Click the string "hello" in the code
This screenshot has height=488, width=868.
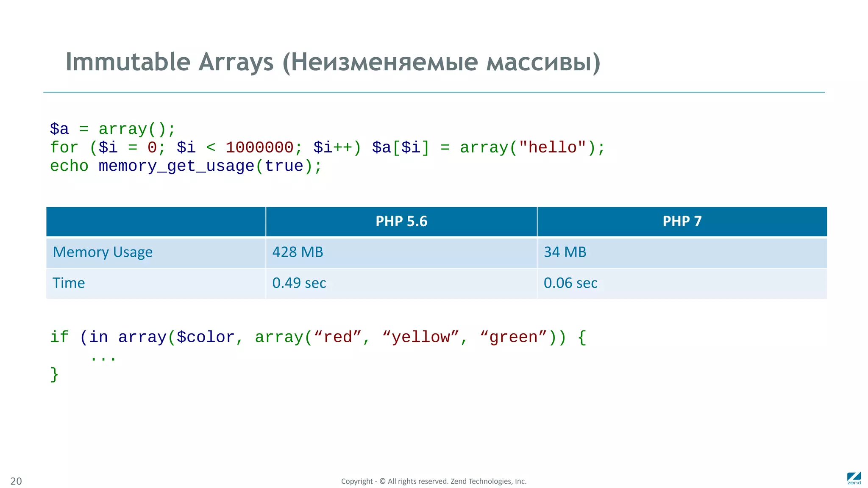(553, 147)
